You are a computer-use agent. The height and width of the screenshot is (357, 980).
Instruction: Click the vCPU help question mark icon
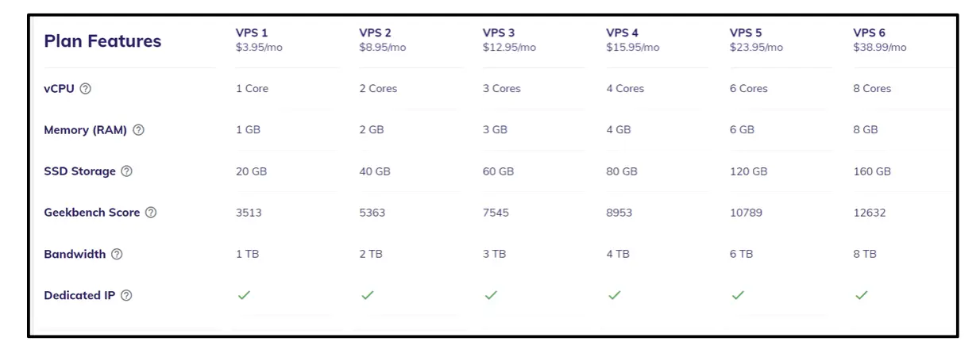coord(86,89)
